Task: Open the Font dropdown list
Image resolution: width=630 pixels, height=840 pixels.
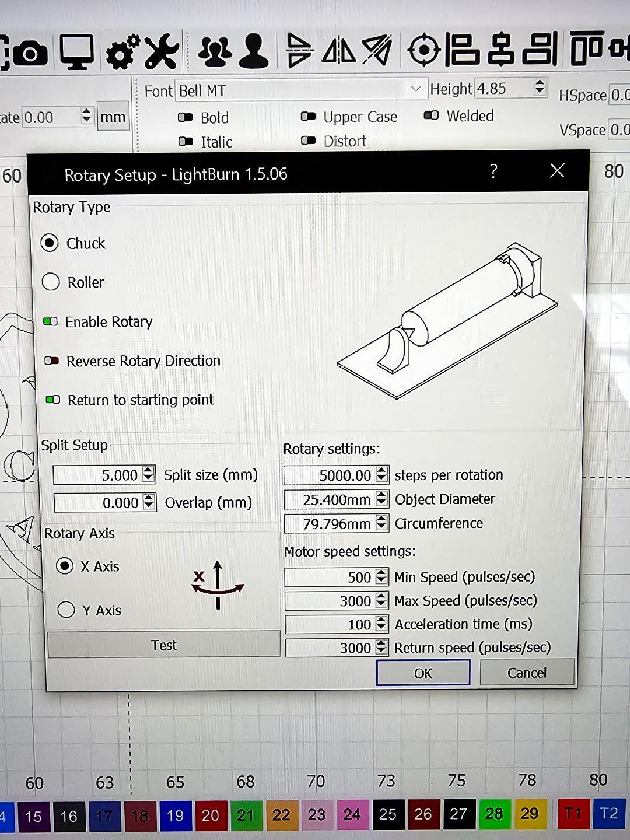Action: click(415, 89)
